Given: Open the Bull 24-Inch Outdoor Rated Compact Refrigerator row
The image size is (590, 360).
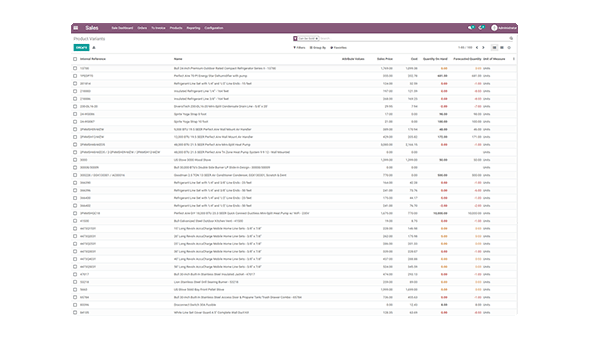Looking at the screenshot, I should [294, 68].
